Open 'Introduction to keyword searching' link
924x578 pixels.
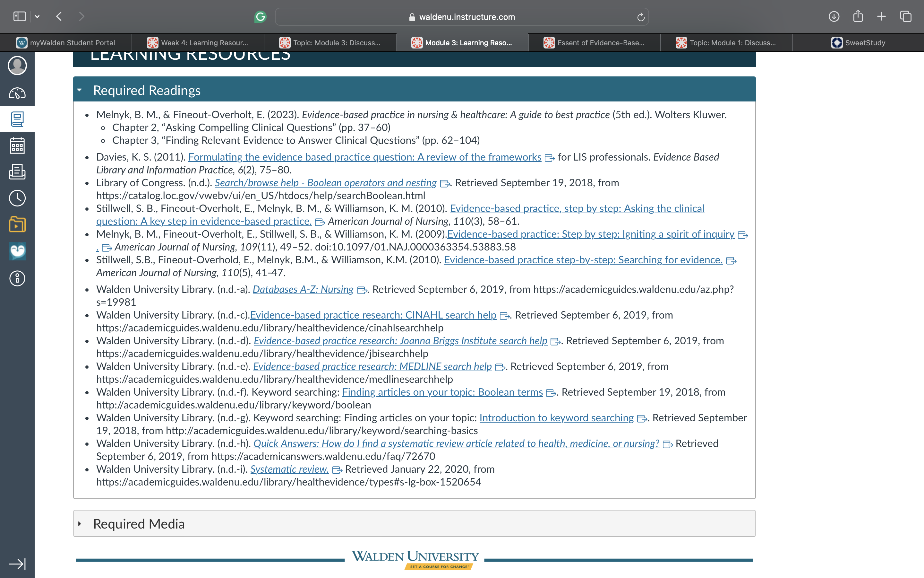tap(556, 418)
